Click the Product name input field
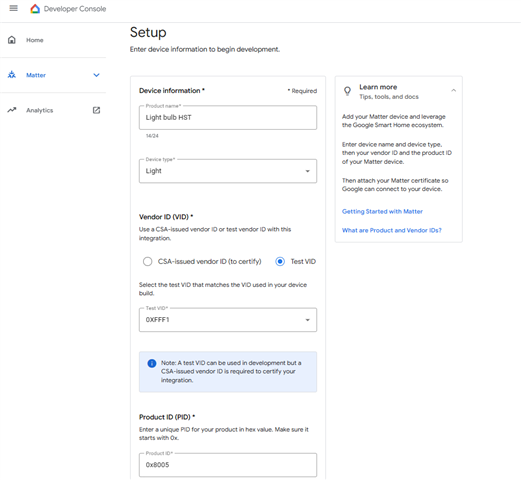The image size is (521, 480). click(228, 118)
